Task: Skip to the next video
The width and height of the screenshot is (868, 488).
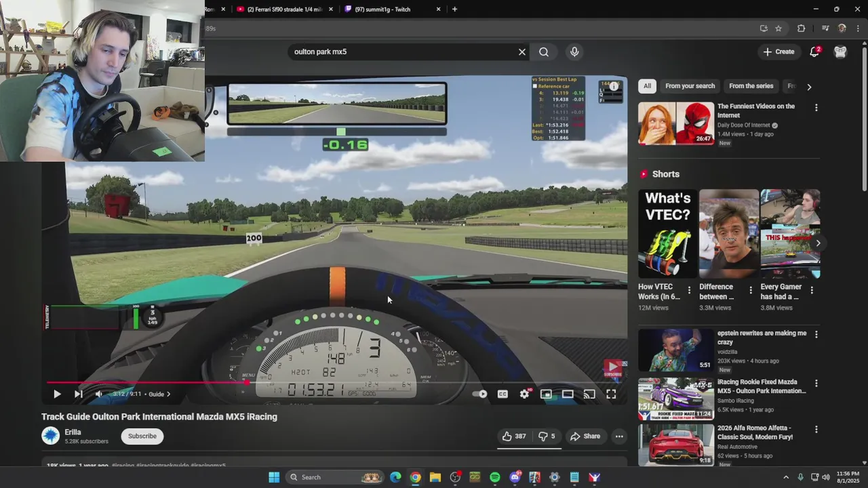Action: coord(78,394)
